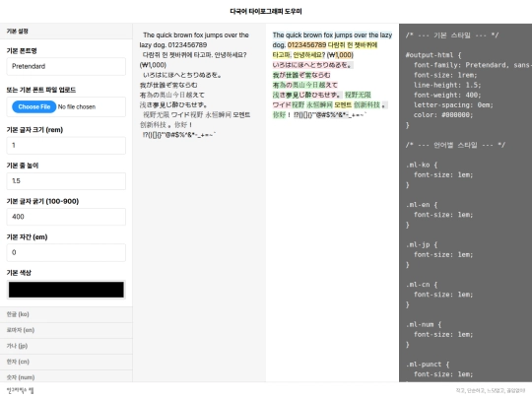
Task: Click the Pretendard font name field
Action: pos(66,66)
